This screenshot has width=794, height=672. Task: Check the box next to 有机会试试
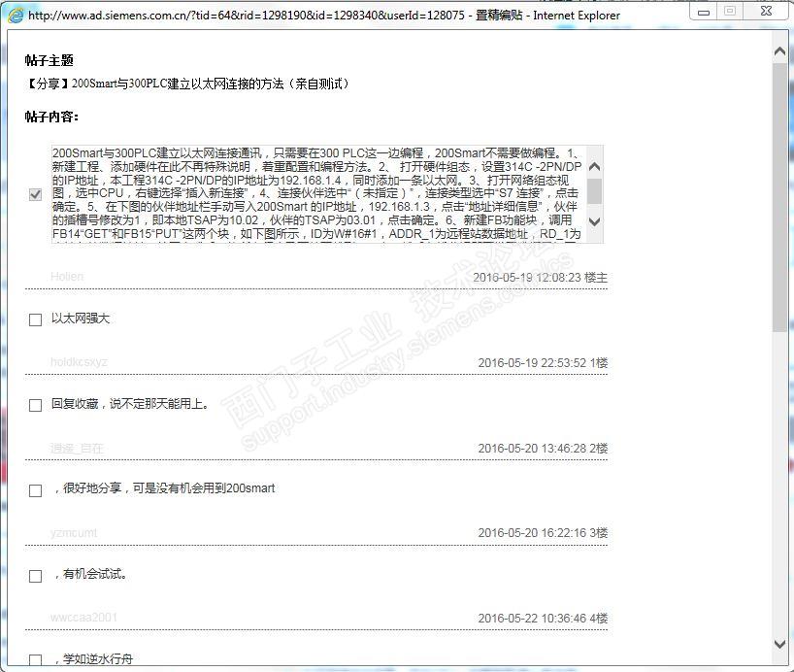(x=36, y=576)
